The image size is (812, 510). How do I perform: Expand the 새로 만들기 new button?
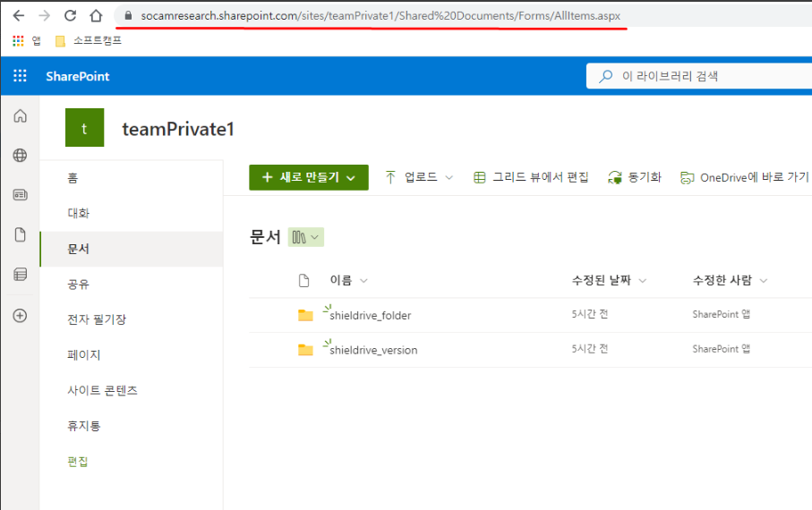pos(308,177)
